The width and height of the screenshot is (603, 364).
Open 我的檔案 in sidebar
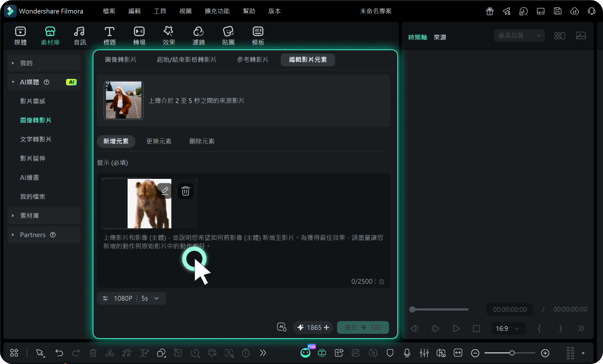tap(33, 197)
